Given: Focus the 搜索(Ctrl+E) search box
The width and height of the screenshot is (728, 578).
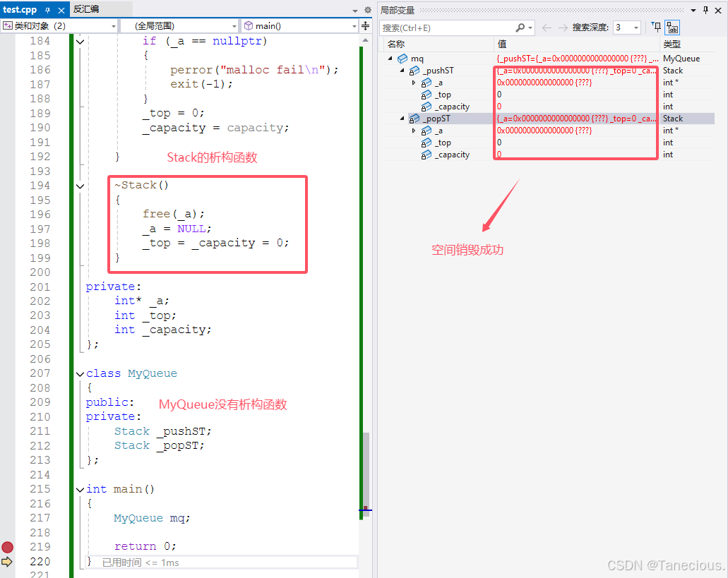Looking at the screenshot, I should pos(447,28).
